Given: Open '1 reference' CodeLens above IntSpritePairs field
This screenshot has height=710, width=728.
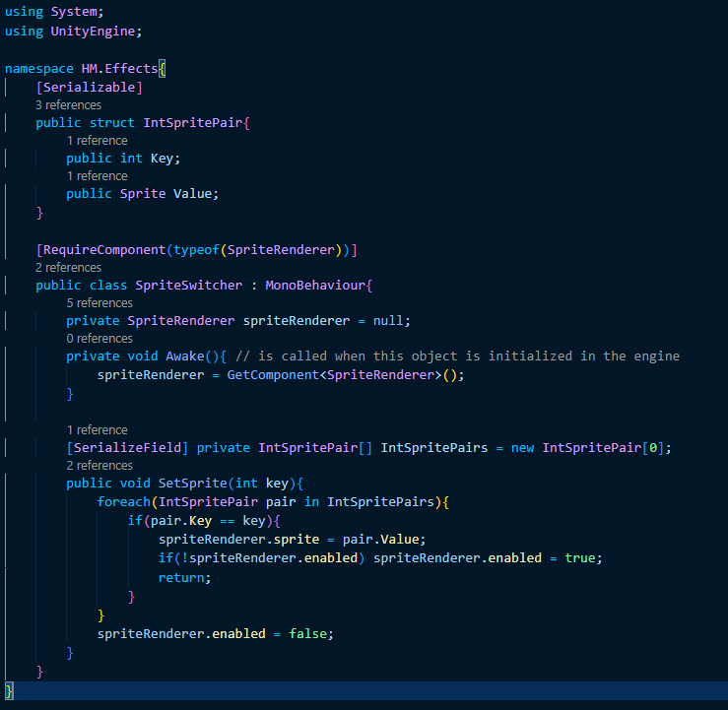Looking at the screenshot, I should [x=98, y=430].
